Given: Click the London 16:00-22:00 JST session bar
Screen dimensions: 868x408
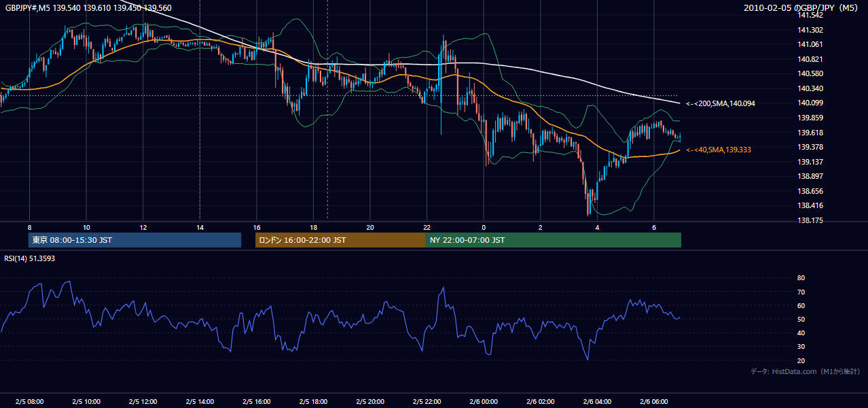Looking at the screenshot, I should pyautogui.click(x=340, y=240).
